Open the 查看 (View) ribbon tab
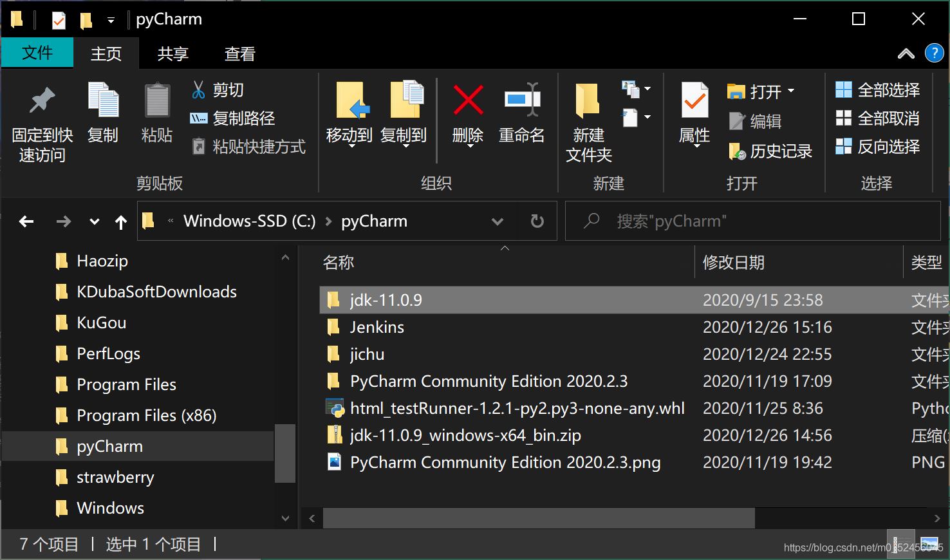Screen dimensions: 950x560 [239, 54]
